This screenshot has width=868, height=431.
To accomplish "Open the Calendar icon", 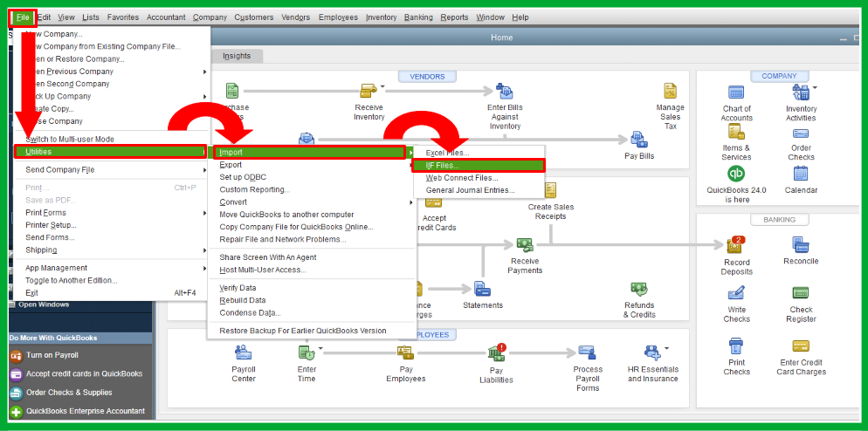I will 801,174.
